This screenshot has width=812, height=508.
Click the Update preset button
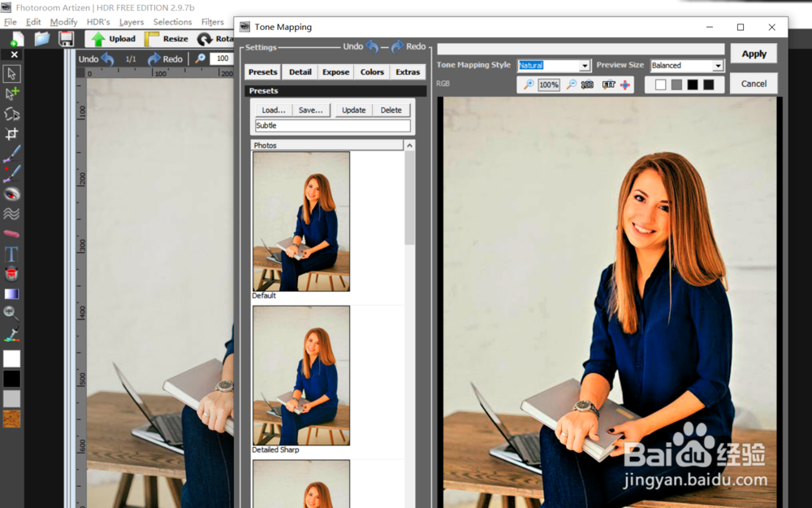354,110
